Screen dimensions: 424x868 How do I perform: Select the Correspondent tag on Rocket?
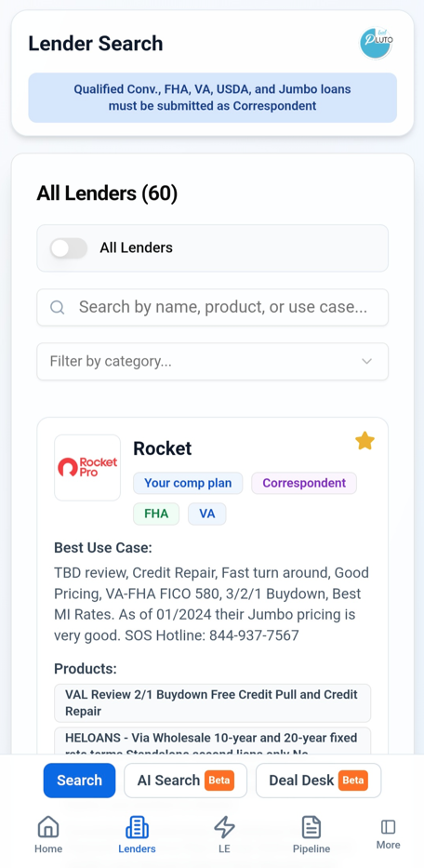(x=304, y=483)
